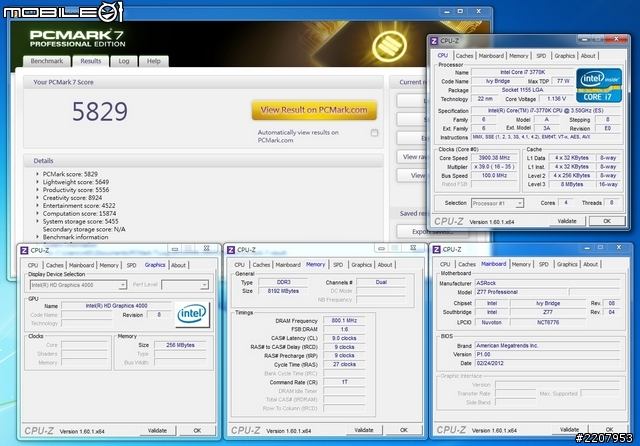Click the PCMark 7 gold emblem logo
Viewport: 640px width, 446px height.
(389, 45)
